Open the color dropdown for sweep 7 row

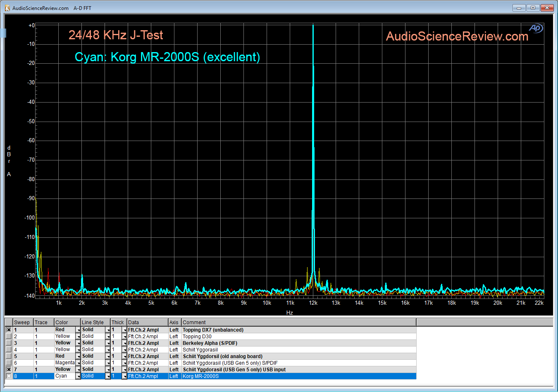point(78,370)
